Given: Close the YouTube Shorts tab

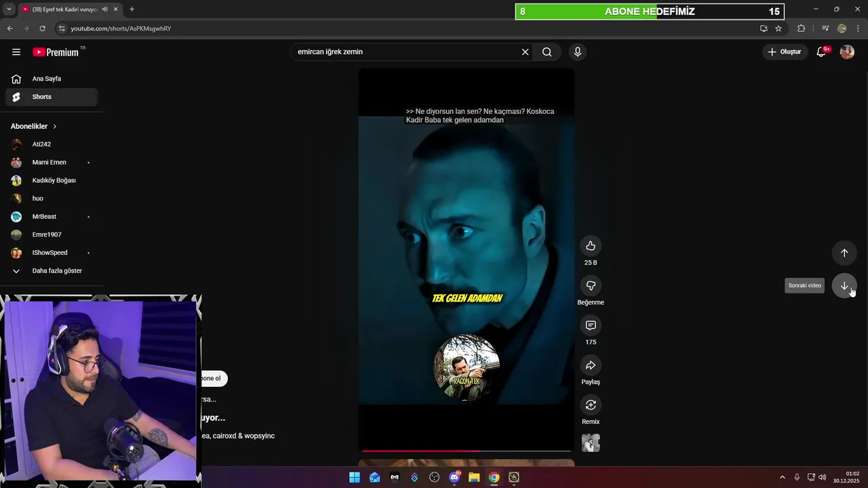Looking at the screenshot, I should click(x=116, y=9).
